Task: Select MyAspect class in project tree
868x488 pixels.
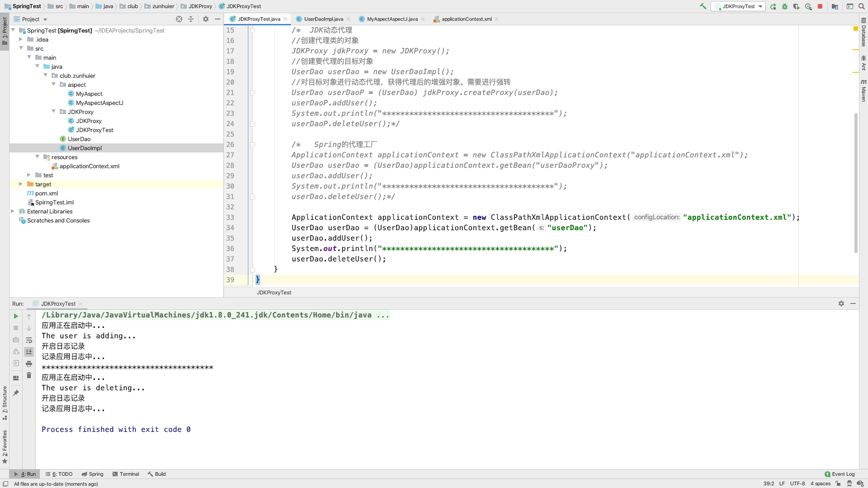Action: [x=89, y=94]
